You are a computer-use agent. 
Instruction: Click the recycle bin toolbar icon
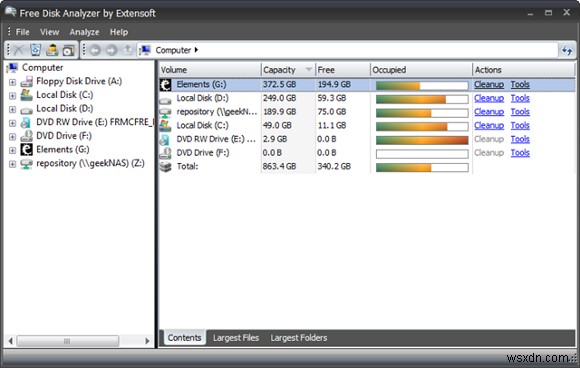coord(36,50)
